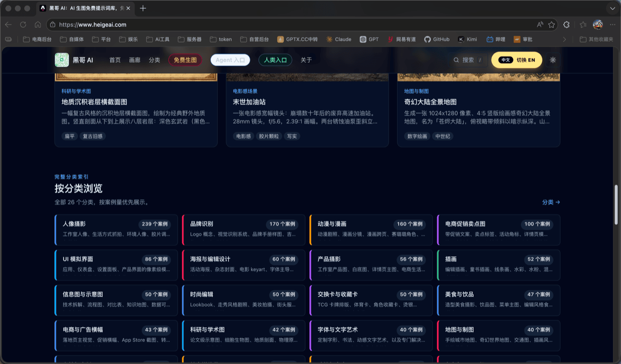Image resolution: width=621 pixels, height=364 pixels.
Task: Open the Claude bookmark
Action: (x=339, y=39)
